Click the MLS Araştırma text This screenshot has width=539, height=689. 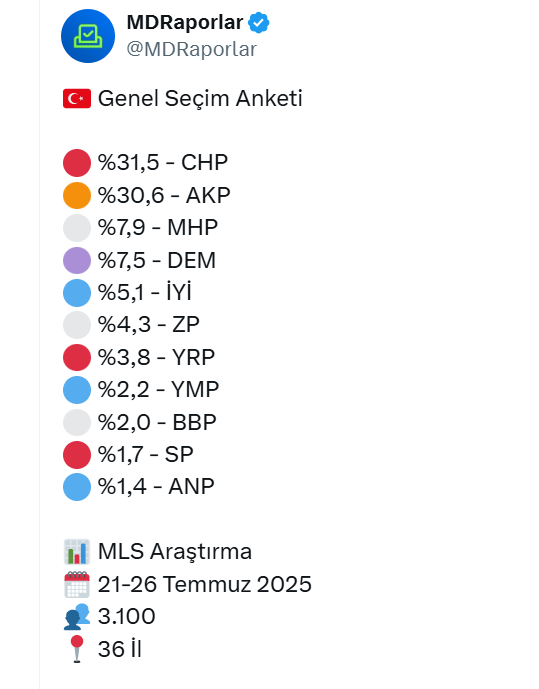tap(175, 551)
